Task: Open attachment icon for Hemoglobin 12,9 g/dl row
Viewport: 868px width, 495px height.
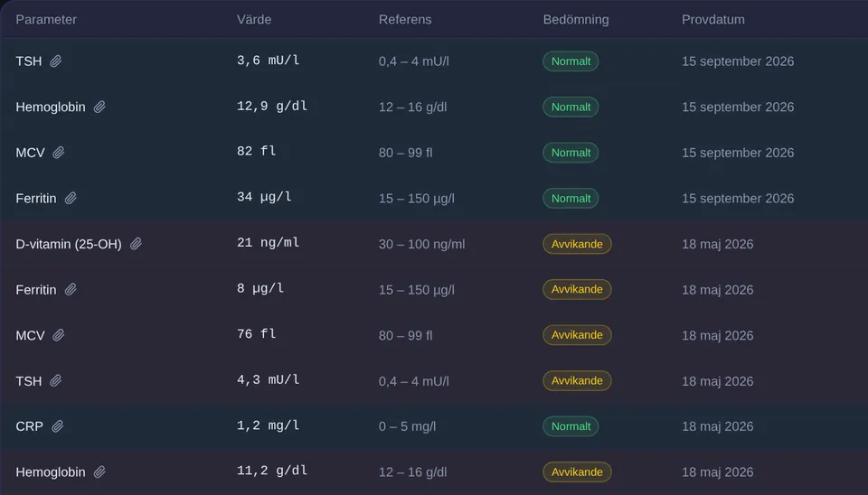Action: [x=99, y=107]
